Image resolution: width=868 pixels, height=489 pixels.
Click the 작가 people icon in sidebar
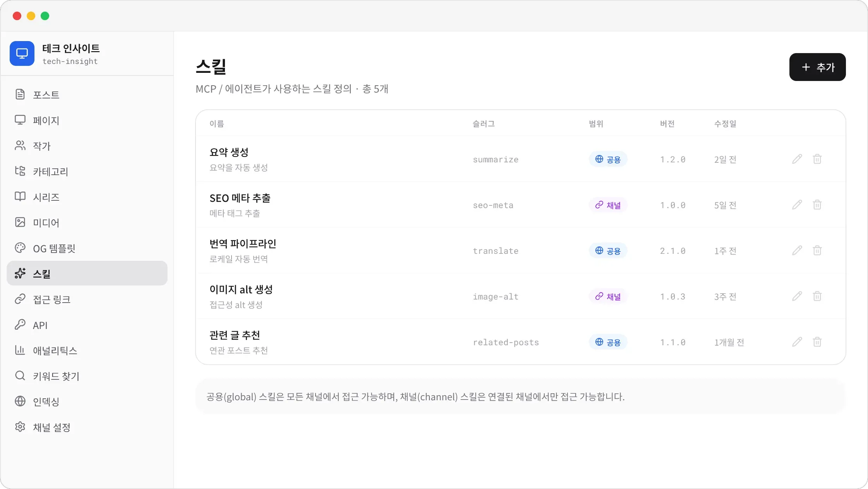point(20,145)
